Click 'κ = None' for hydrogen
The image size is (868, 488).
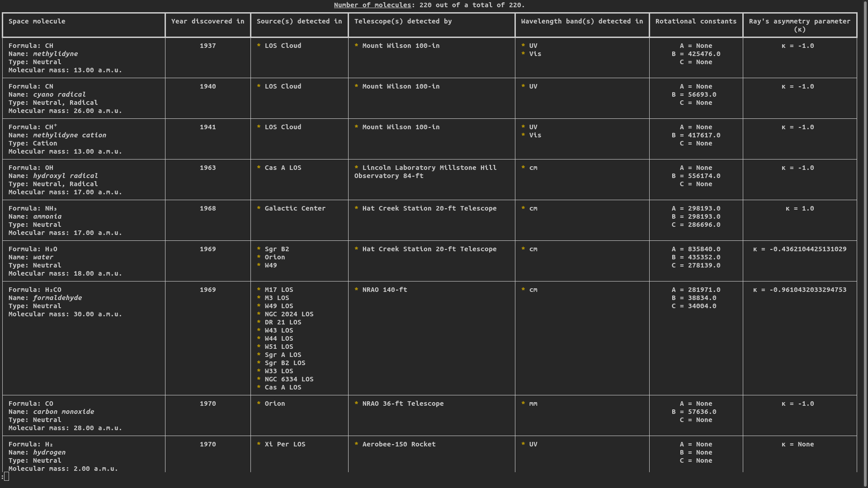pos(798,444)
